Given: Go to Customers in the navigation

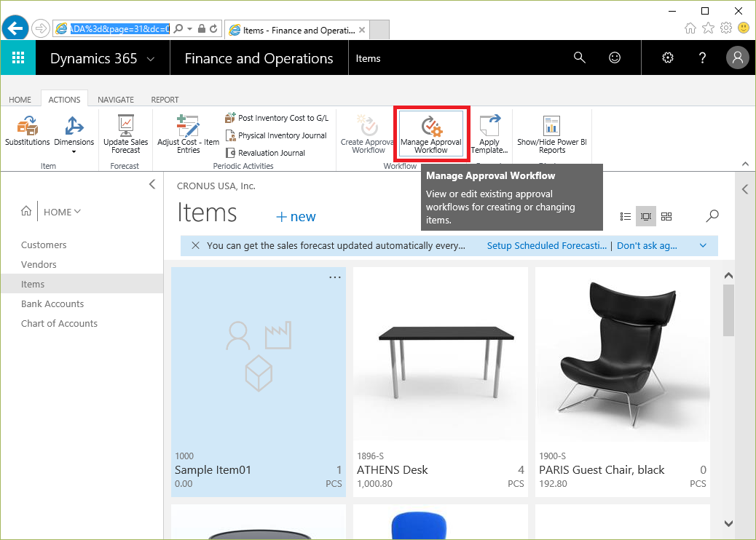Looking at the screenshot, I should 44,245.
